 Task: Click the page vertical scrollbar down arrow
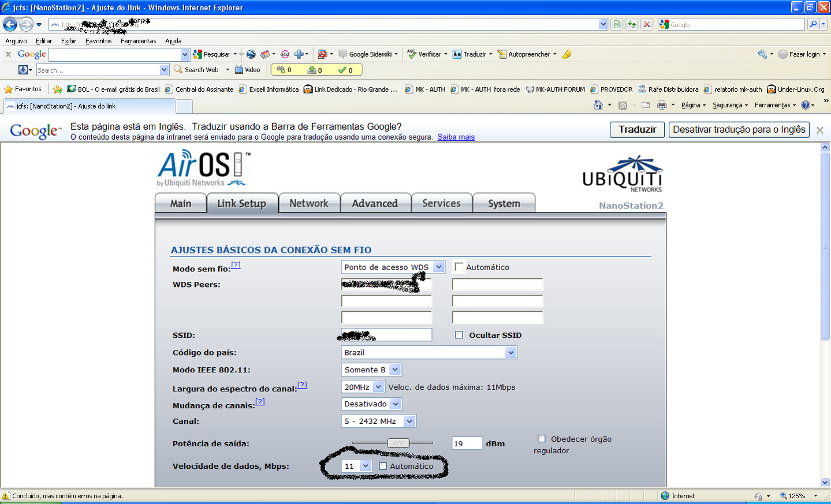point(825,483)
